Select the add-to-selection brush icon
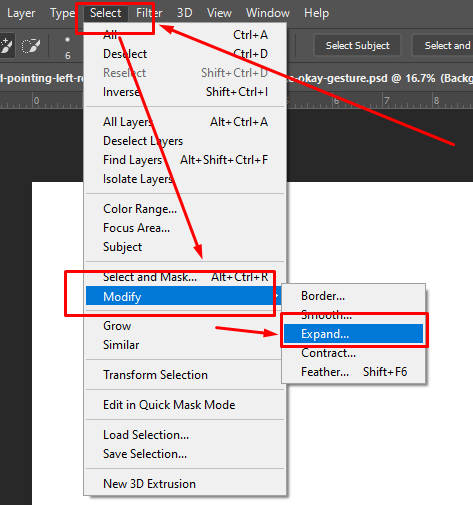This screenshot has height=505, width=473. 6,46
